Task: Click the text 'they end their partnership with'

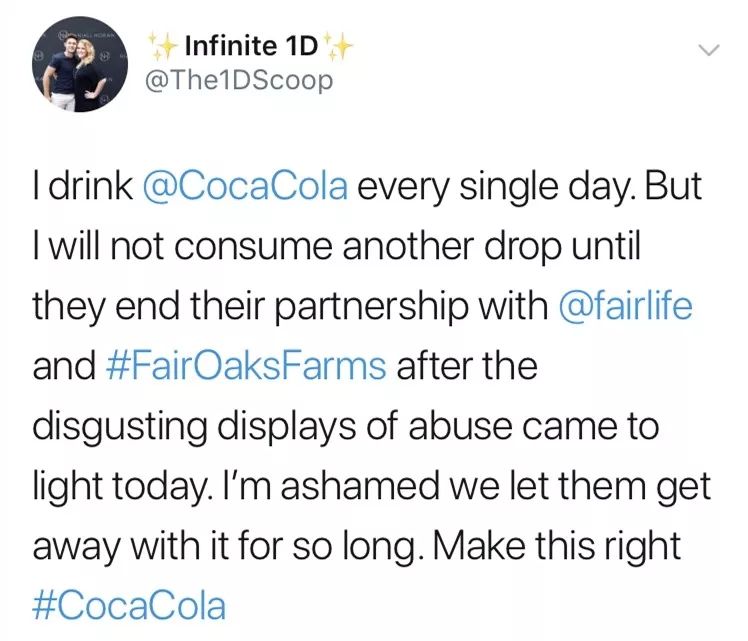Action: (x=290, y=307)
